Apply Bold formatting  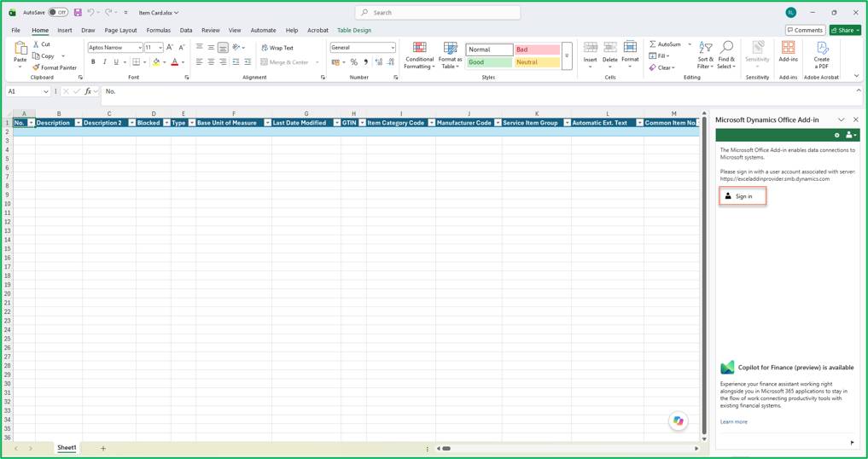[x=93, y=62]
